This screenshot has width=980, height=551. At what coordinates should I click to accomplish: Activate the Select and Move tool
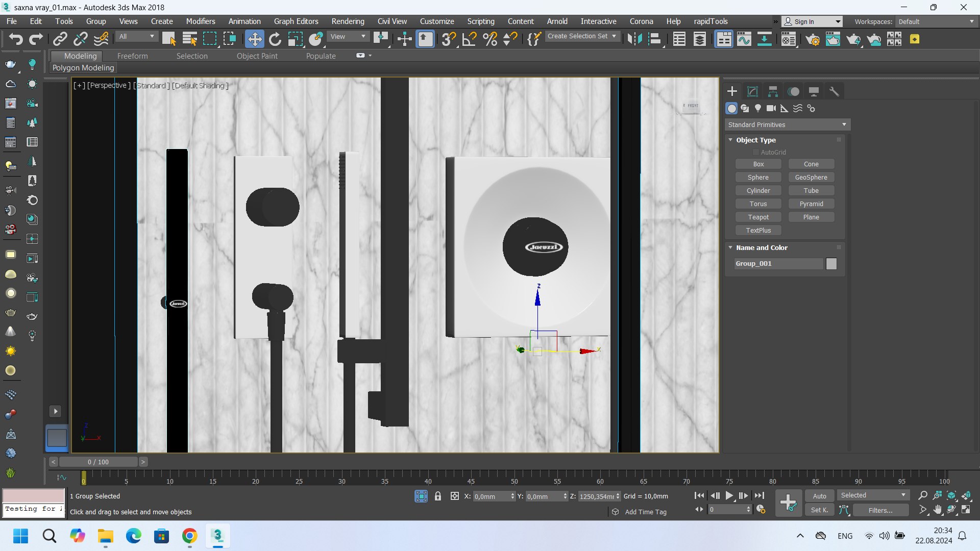point(254,39)
